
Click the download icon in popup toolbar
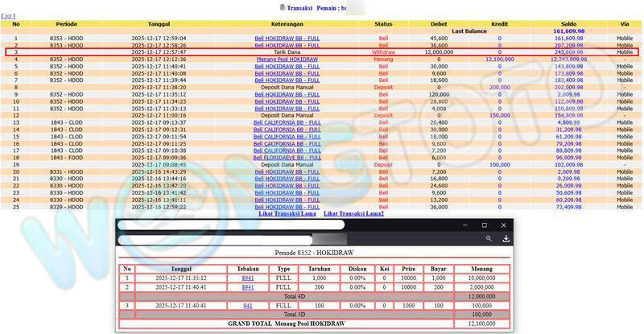(506, 239)
